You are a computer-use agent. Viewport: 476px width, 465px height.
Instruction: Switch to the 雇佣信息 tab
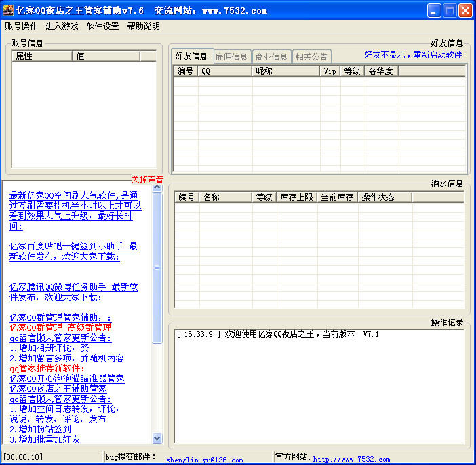pos(232,57)
